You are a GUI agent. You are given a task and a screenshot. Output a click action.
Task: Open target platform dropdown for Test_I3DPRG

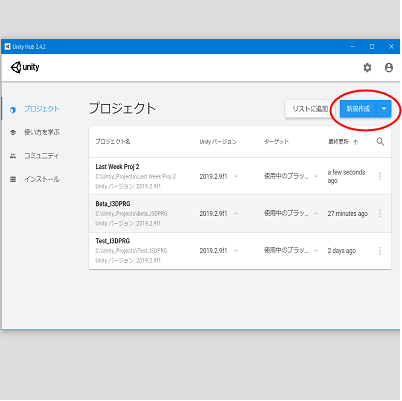316,251
